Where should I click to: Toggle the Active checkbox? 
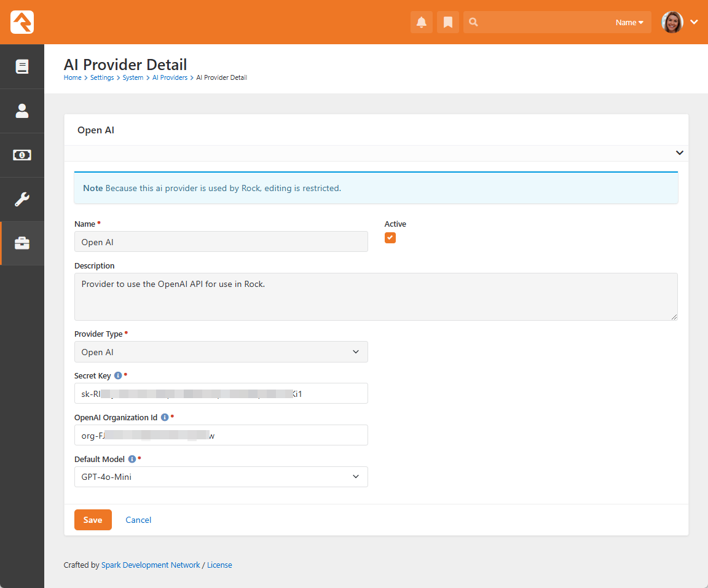(x=390, y=238)
